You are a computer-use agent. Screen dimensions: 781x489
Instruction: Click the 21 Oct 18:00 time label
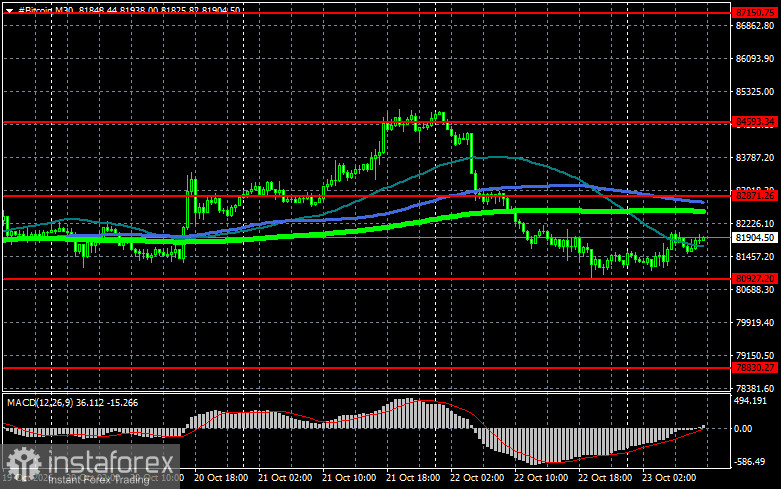point(413,478)
